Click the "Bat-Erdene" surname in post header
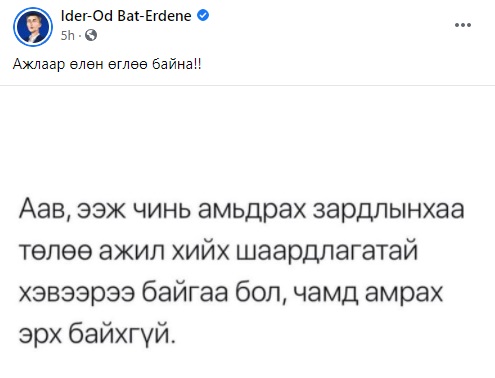The image size is (495, 378). click(154, 16)
